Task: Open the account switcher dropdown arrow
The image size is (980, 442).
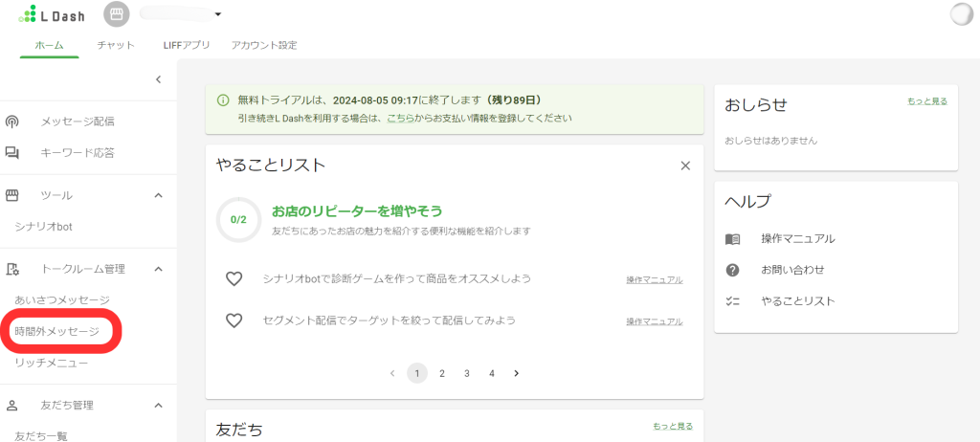Action: click(x=218, y=14)
